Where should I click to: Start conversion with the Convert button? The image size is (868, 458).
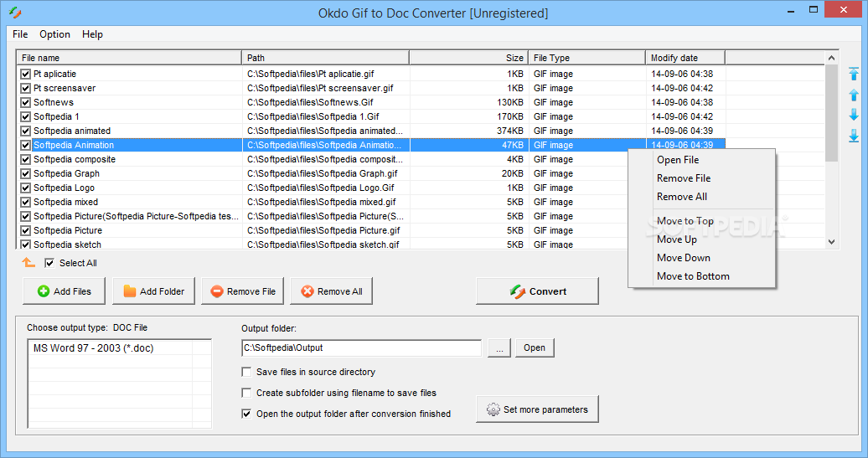[x=538, y=291]
